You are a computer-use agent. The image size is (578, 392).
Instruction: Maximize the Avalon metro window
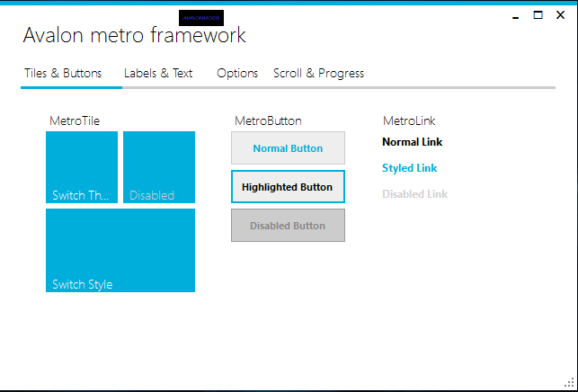[x=538, y=14]
